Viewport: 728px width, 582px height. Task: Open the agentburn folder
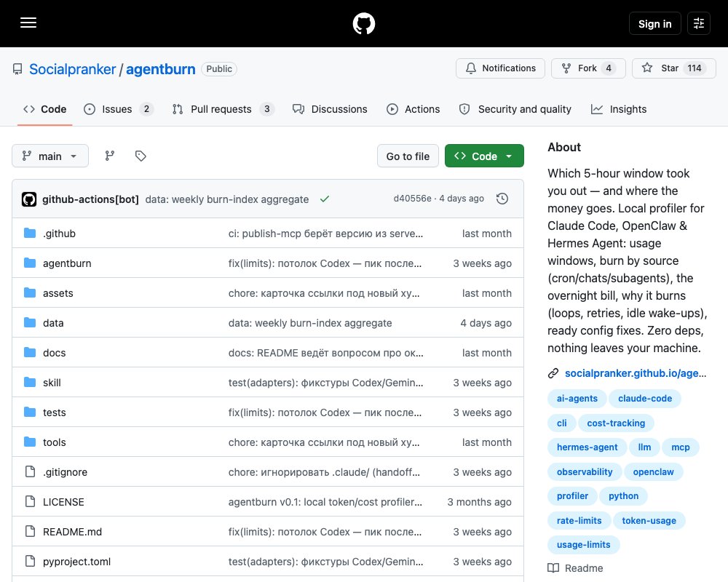[x=67, y=263]
